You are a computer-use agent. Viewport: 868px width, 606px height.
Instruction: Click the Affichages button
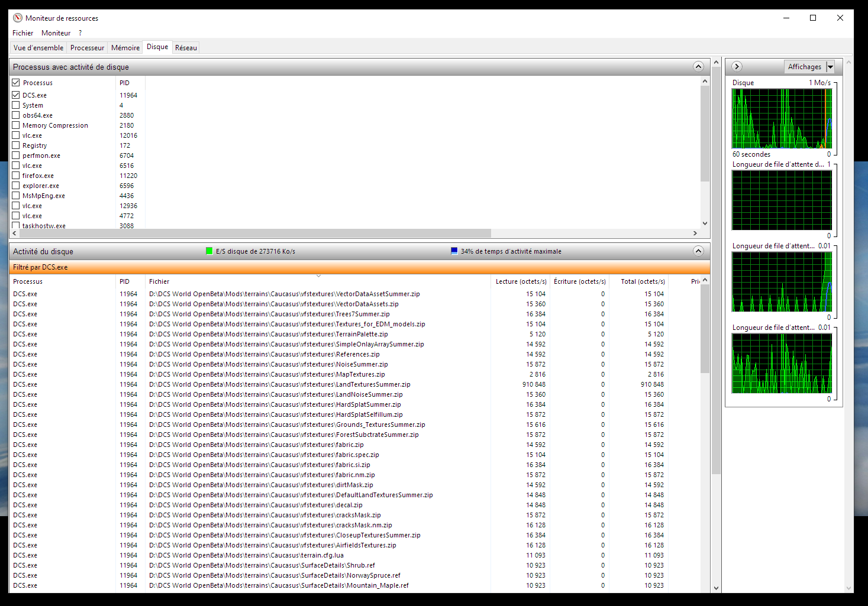tap(805, 67)
